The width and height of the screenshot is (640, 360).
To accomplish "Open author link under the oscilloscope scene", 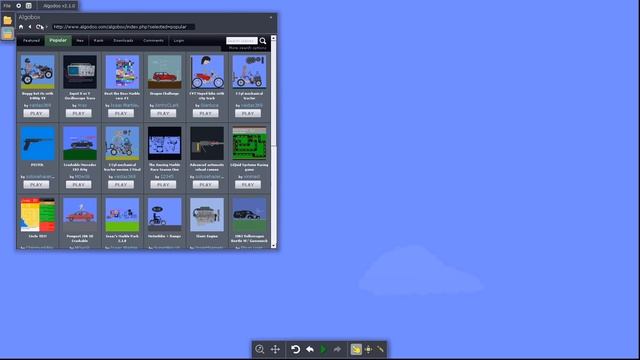I will (82, 105).
